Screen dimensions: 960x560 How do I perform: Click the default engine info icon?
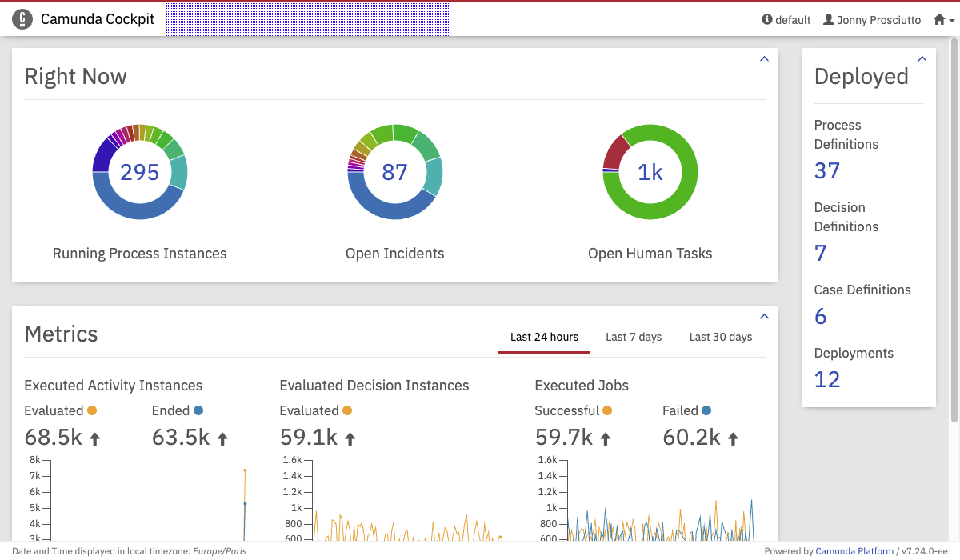click(767, 20)
